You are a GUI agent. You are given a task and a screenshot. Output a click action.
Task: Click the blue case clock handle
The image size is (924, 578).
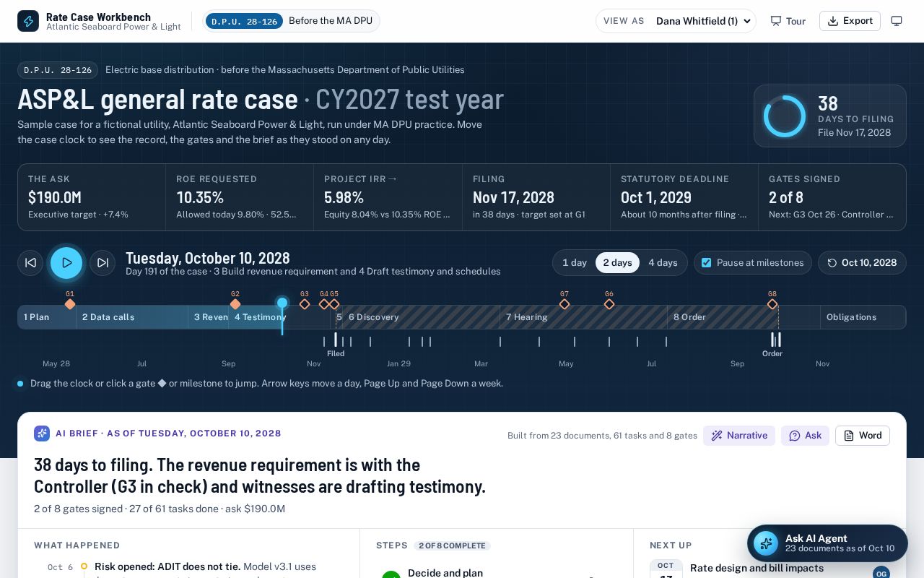pos(282,303)
